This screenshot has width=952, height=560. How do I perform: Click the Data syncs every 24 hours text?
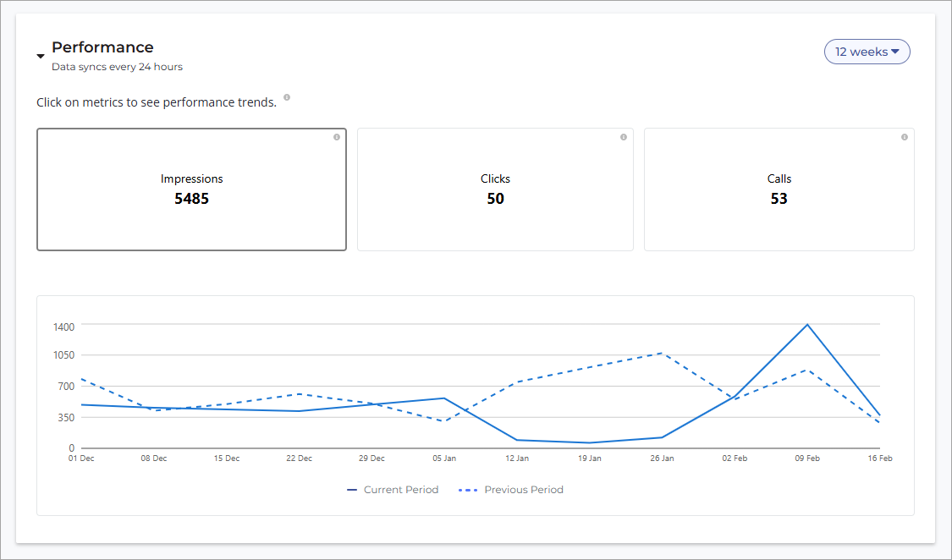pyautogui.click(x=117, y=67)
